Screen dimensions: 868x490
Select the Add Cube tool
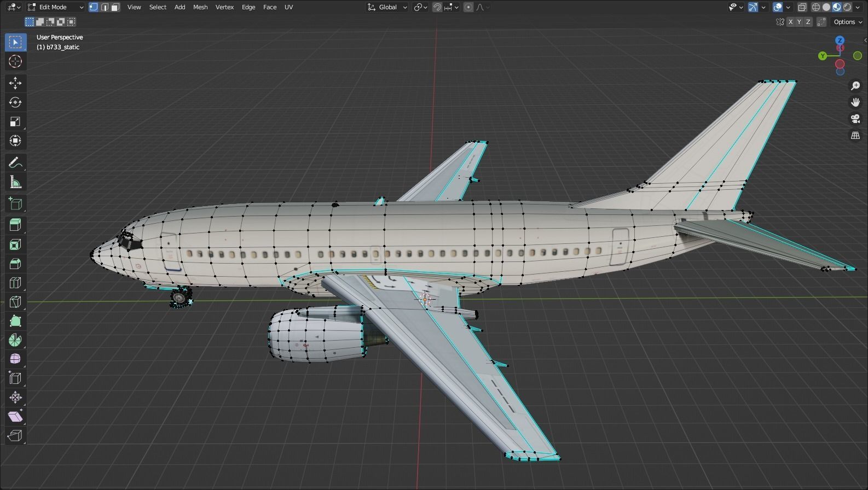[15, 203]
